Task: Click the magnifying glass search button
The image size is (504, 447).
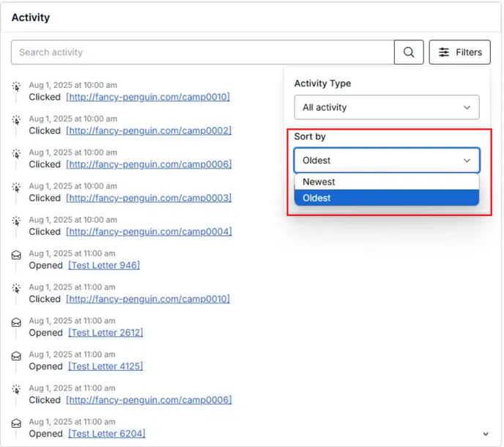Action: pyautogui.click(x=409, y=52)
